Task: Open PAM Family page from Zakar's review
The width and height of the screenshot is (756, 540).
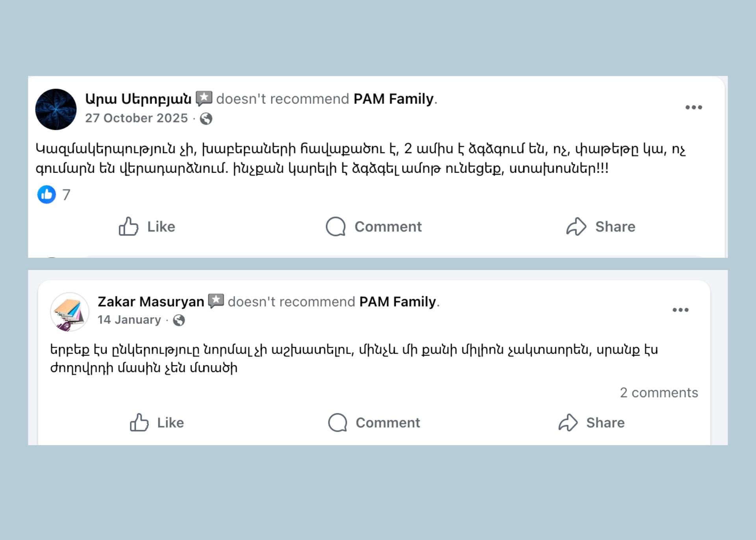Action: point(398,302)
